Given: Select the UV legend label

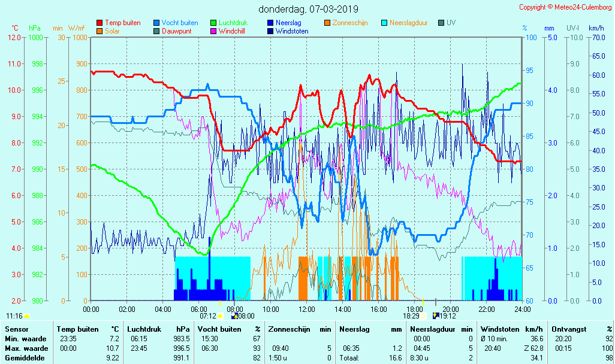Looking at the screenshot, I should pyautogui.click(x=451, y=23).
